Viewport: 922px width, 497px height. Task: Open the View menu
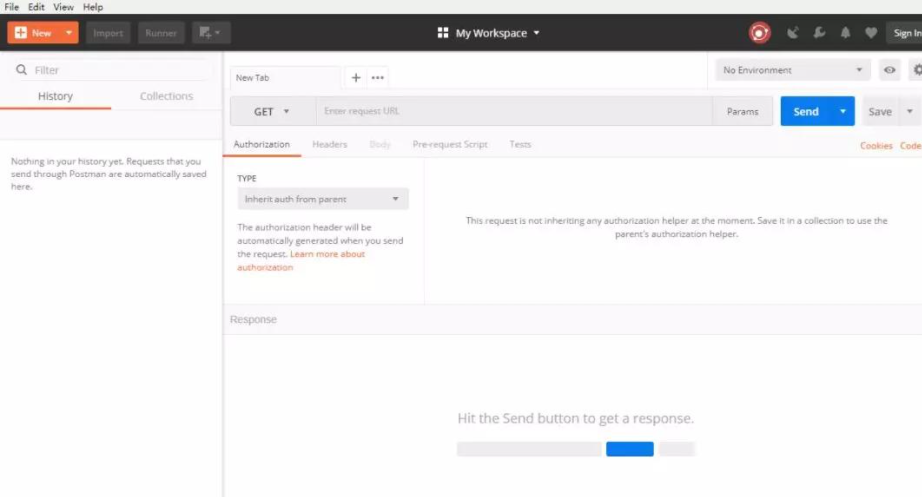pos(64,7)
